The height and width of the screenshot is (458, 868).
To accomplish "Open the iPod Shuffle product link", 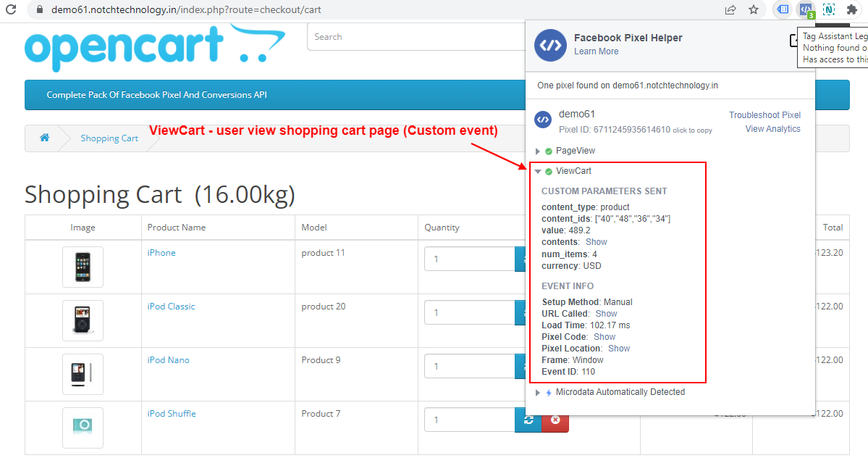I will 172,414.
